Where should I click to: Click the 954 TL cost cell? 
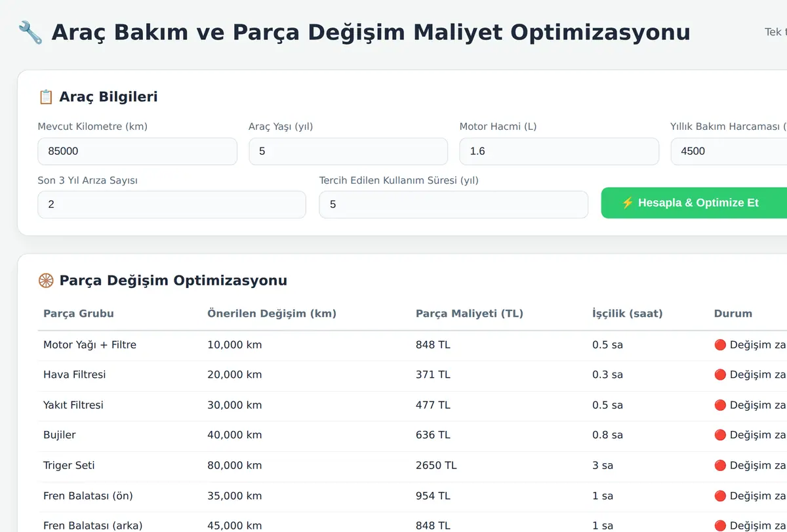pyautogui.click(x=433, y=496)
